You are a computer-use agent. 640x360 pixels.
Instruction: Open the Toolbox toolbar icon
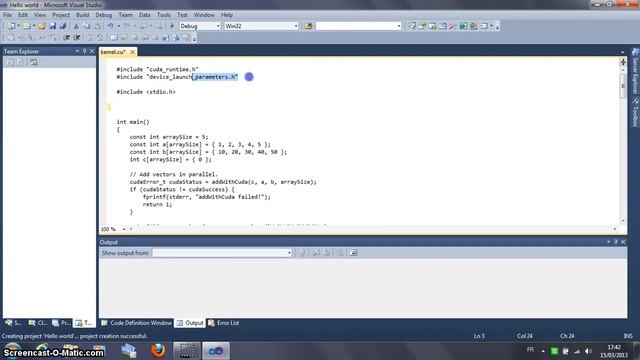[453, 26]
